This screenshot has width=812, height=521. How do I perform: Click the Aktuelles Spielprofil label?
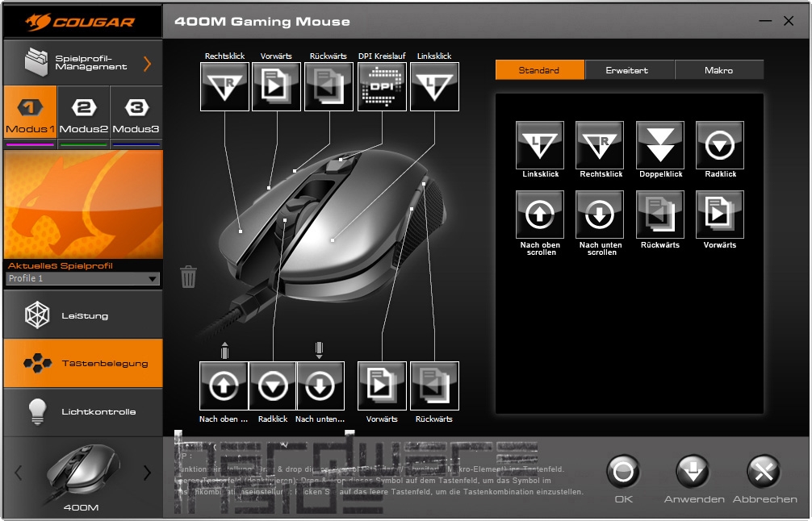(60, 265)
